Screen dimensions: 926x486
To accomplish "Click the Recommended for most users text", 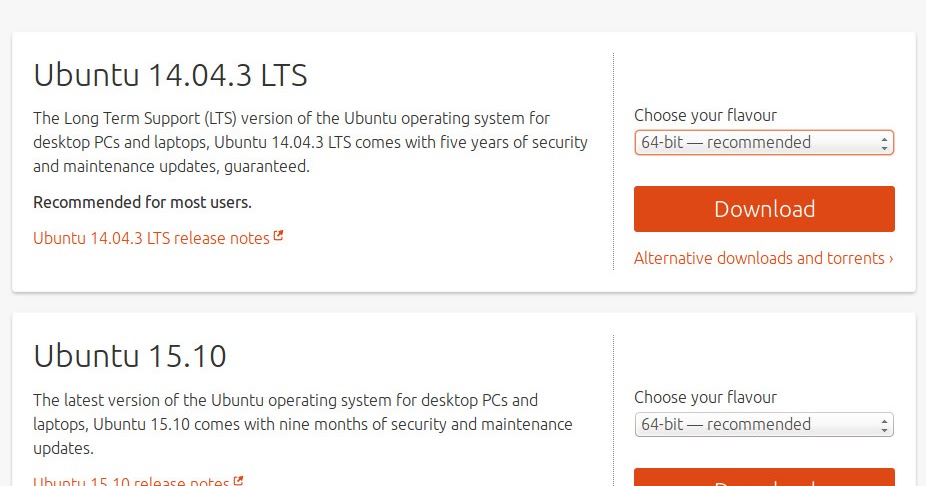I will click(x=142, y=202).
